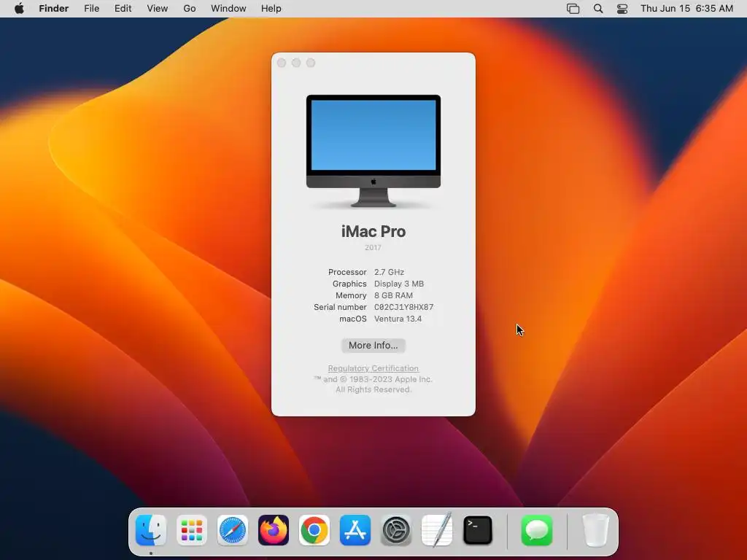Click the 2.7 GHz processor value
The height and width of the screenshot is (560, 747).
[x=389, y=272]
